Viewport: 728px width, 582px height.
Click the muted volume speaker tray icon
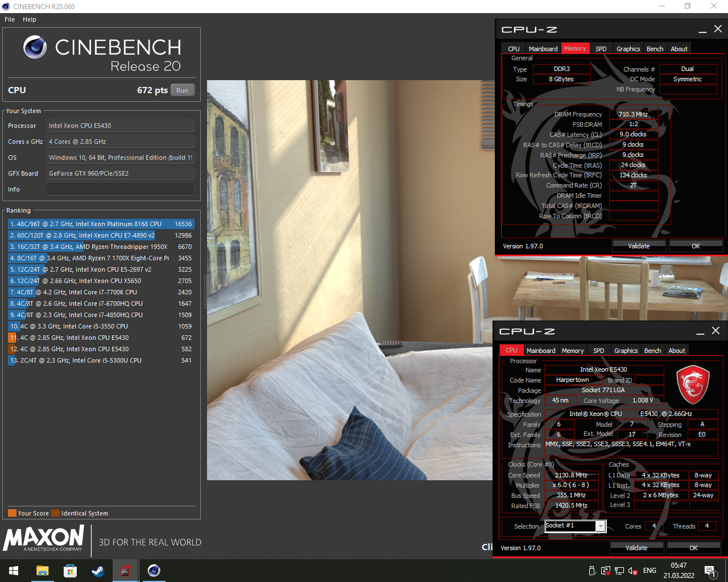pos(632,571)
